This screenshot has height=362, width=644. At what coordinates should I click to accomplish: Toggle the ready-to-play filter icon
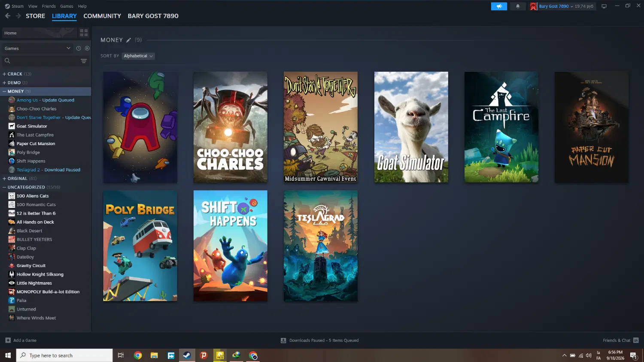tap(87, 49)
